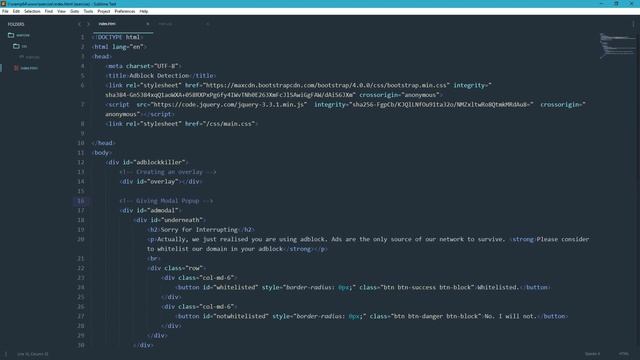Toggle sidebar using status bar icon

(6, 354)
